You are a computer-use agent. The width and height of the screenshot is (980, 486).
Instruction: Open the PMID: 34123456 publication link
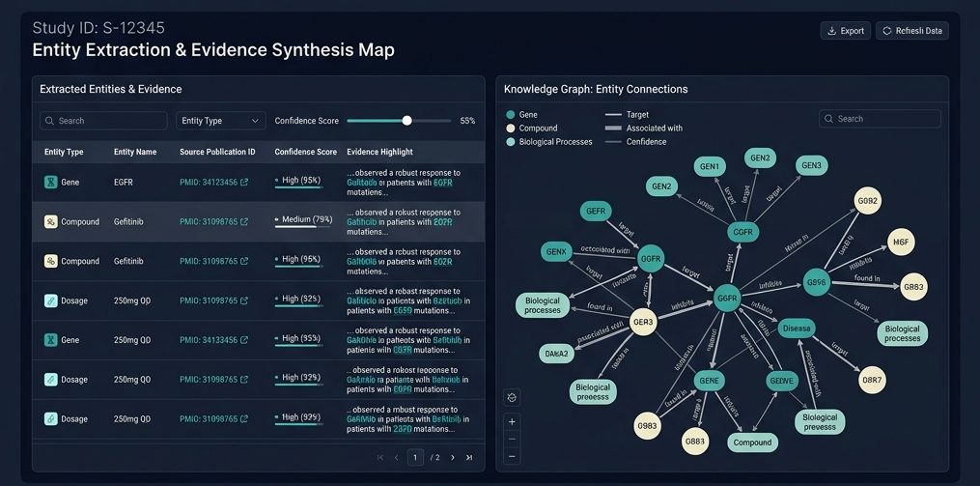click(x=213, y=182)
